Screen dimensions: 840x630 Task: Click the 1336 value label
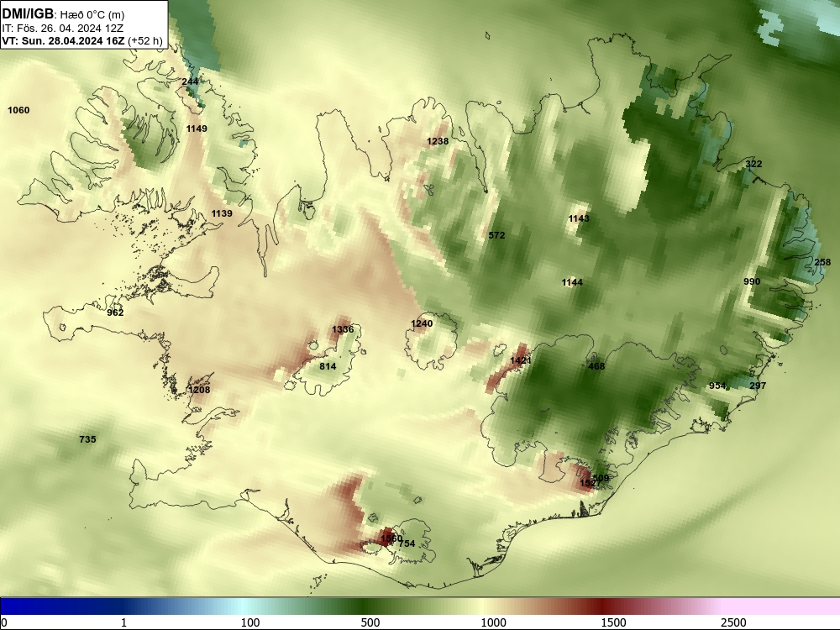[x=343, y=329]
